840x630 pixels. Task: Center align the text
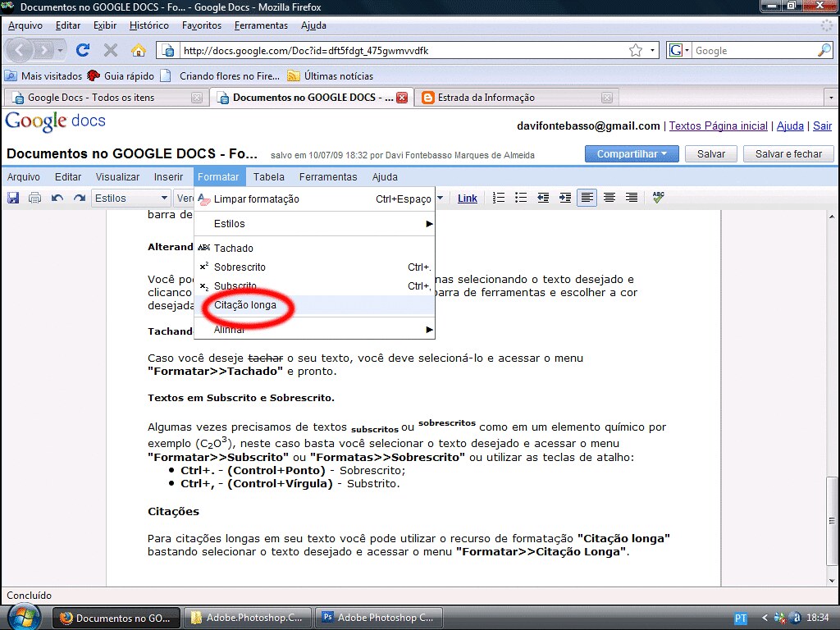[609, 198]
